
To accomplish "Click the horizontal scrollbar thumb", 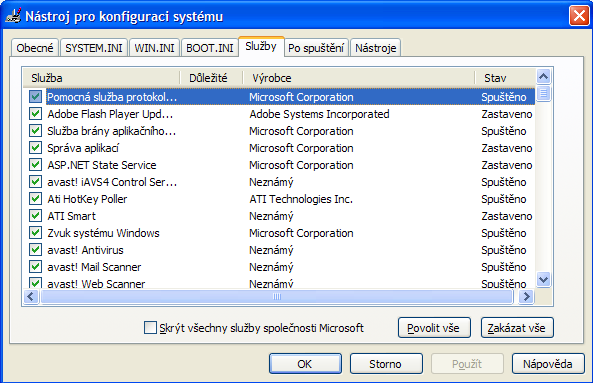I will tap(277, 296).
